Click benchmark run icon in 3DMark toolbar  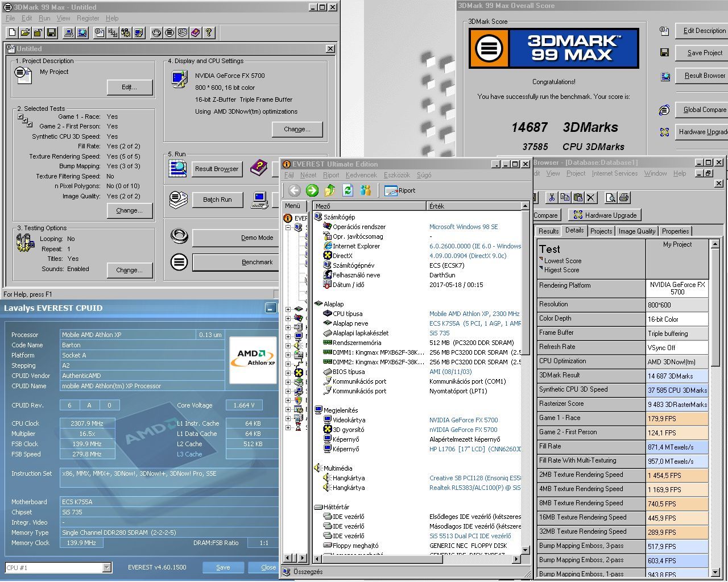point(169,33)
